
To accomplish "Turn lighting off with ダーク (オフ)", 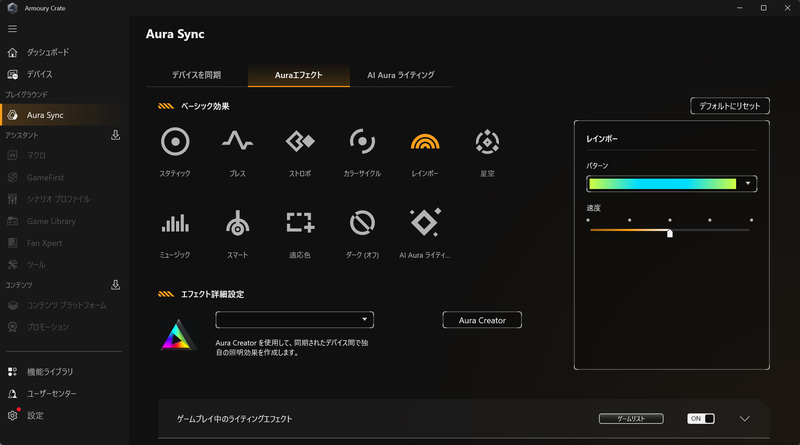I will pyautogui.click(x=362, y=223).
